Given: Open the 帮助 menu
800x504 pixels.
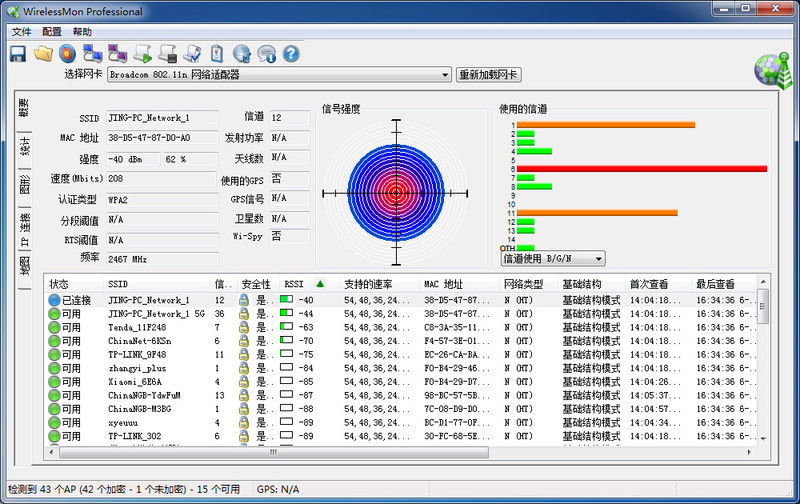Looking at the screenshot, I should coord(82,32).
